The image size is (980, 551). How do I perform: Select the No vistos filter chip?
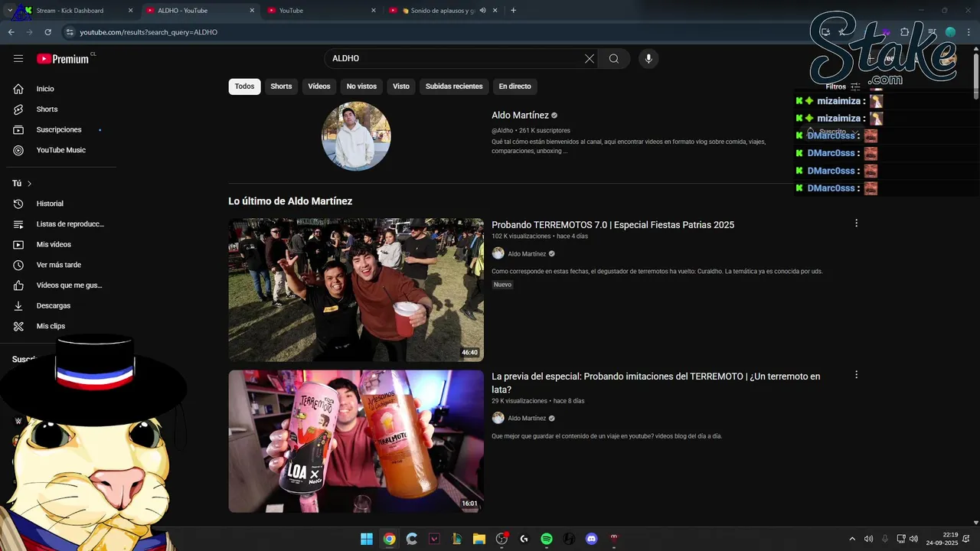361,86
